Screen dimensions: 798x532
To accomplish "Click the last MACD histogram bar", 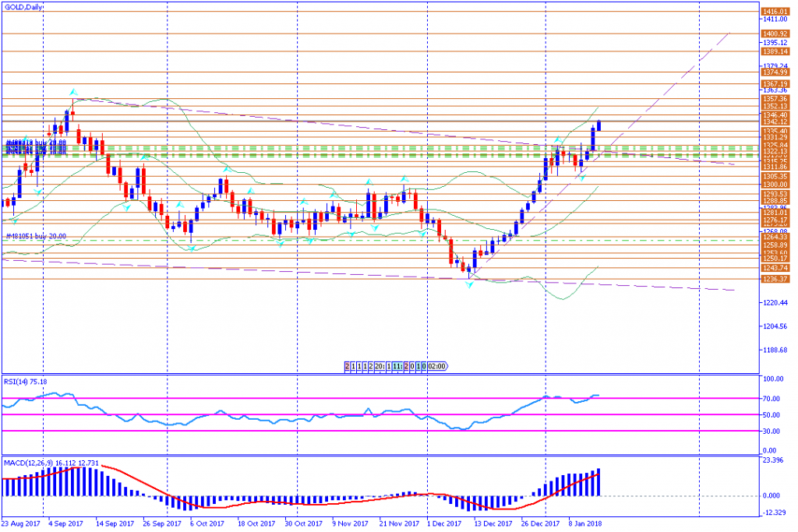I will [x=599, y=482].
